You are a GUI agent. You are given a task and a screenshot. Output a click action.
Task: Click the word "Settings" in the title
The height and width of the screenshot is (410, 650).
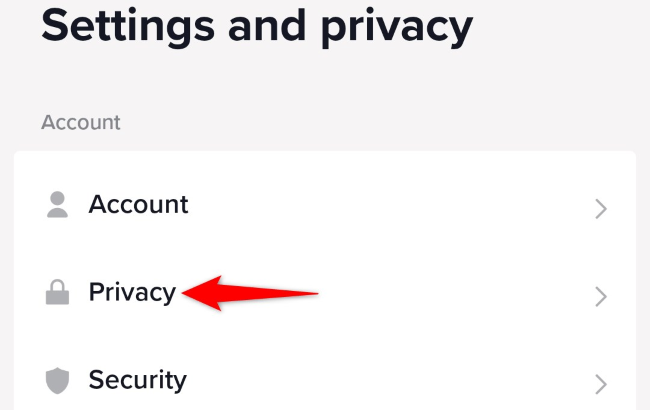coord(124,27)
